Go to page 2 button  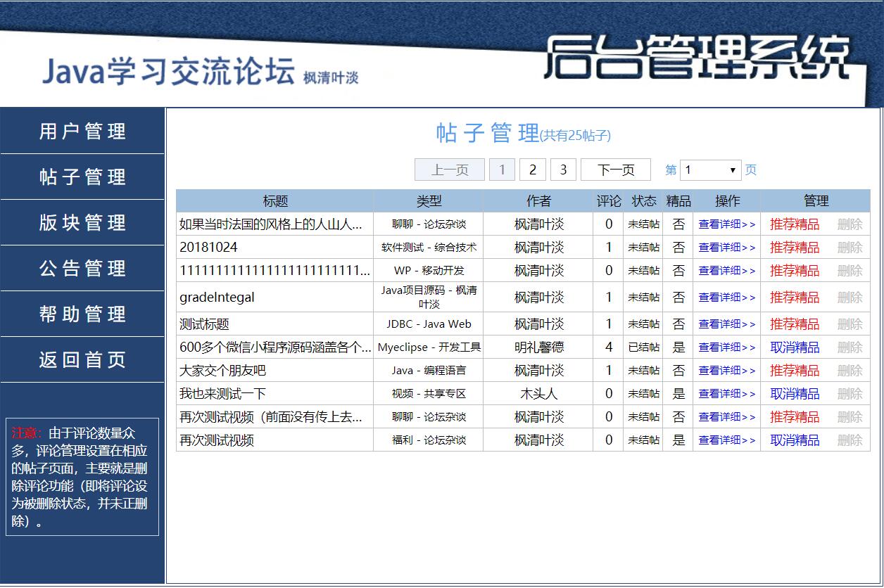533,170
